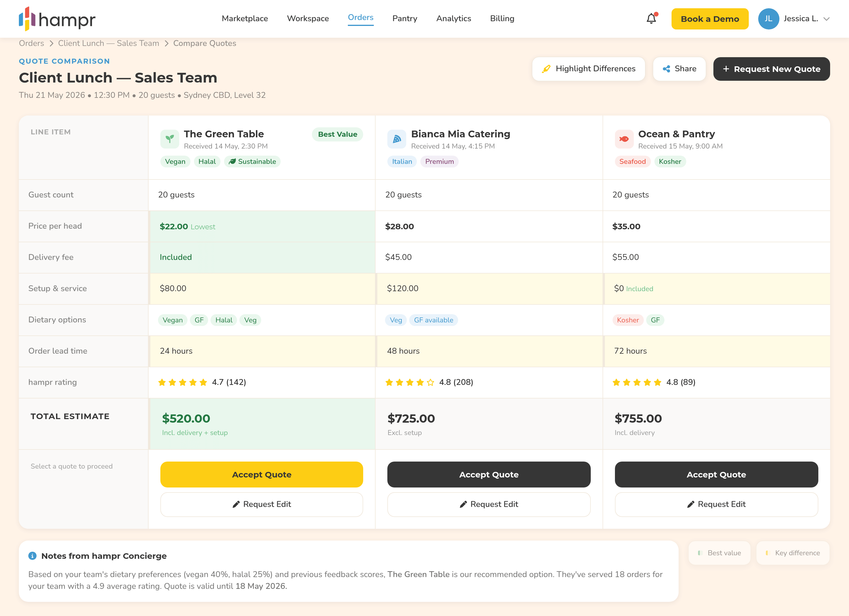Accept the Ocean & Pantry quote
Viewport: 849px width, 616px height.
716,474
